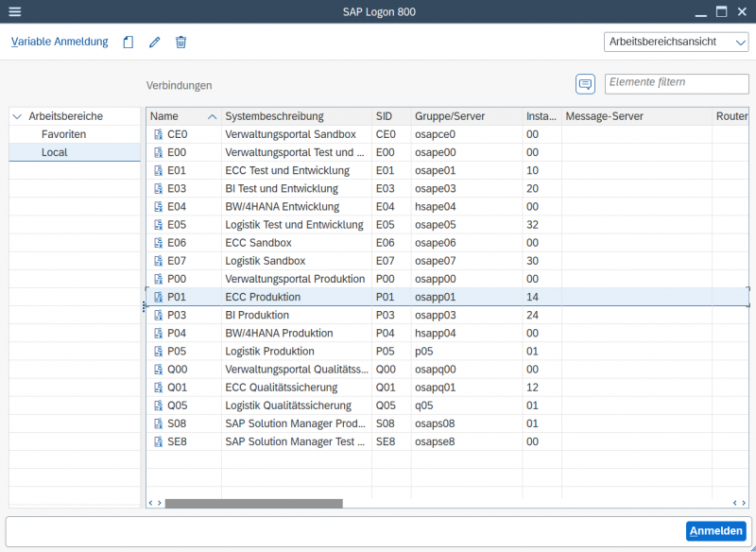The height and width of the screenshot is (552, 756).
Task: Click the P03 connection icon
Action: (158, 316)
